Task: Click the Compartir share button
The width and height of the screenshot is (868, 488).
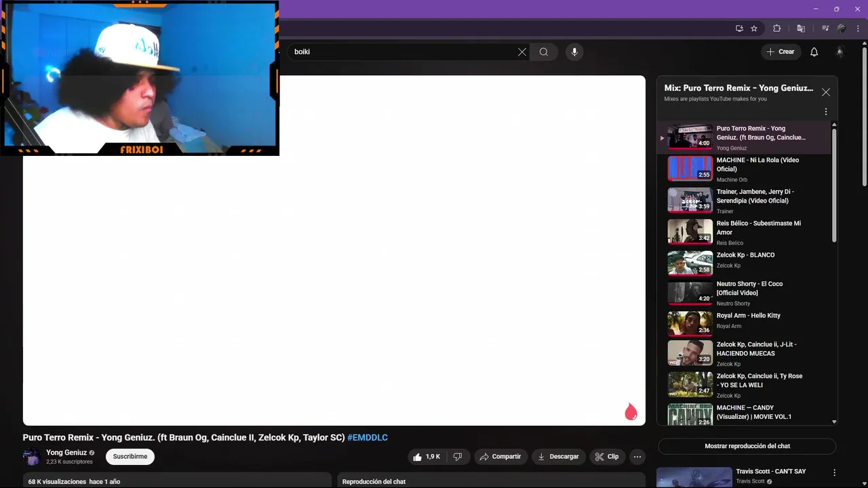Action: tap(500, 457)
